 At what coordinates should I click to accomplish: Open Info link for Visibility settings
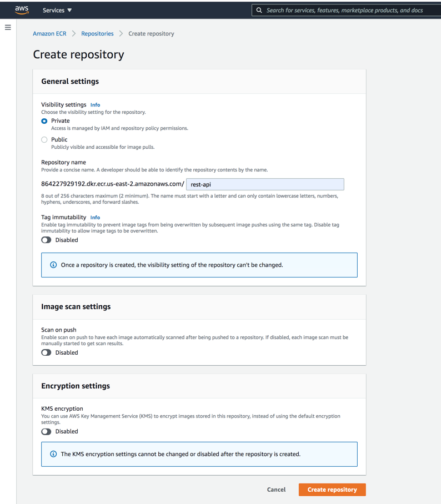pos(96,105)
